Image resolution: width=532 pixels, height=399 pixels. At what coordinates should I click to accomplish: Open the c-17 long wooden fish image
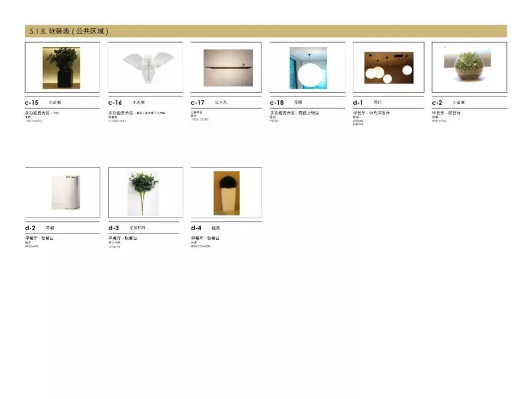click(228, 68)
